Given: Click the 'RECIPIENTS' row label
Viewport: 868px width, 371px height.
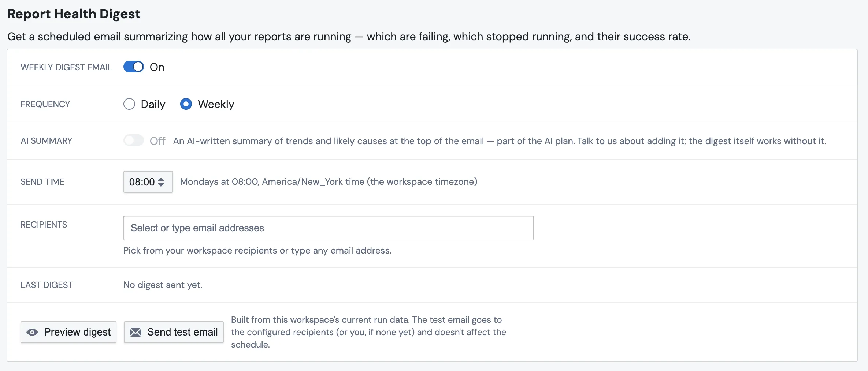Looking at the screenshot, I should click(x=44, y=225).
